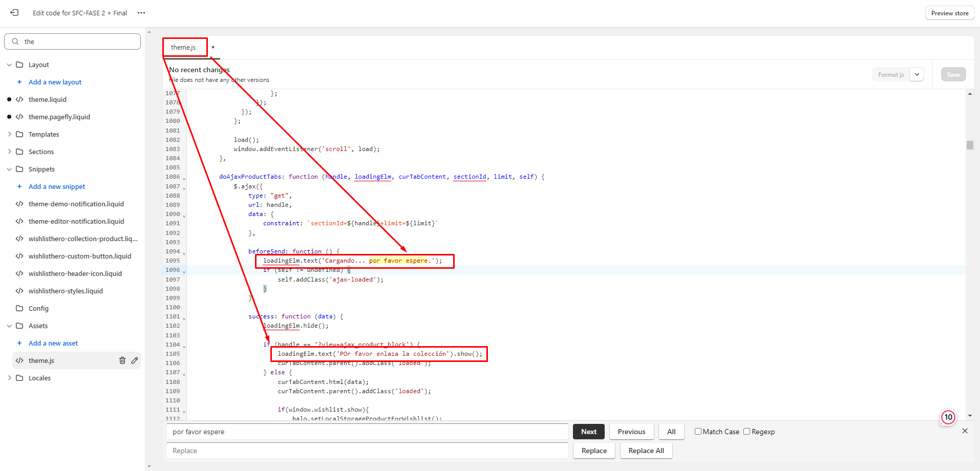Click the sidebar scroll up arrow
Image resolution: width=980 pixels, height=471 pixels.
click(x=149, y=32)
